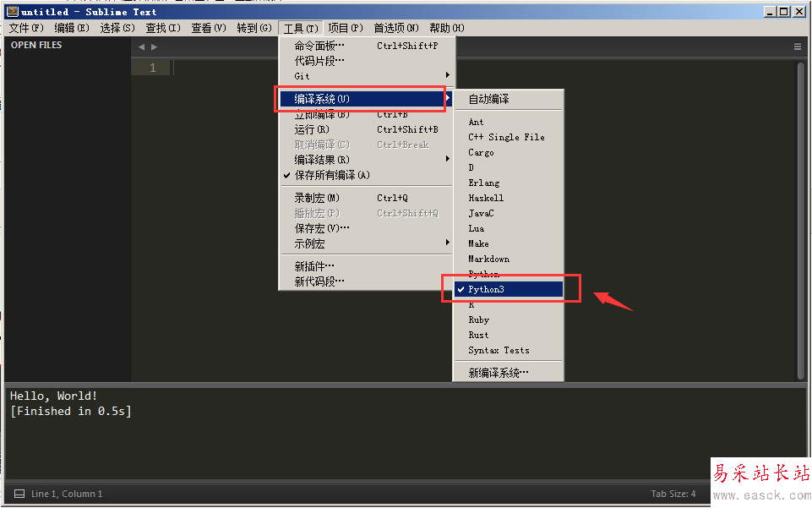Click the tab scroll right arrow
The height and width of the screenshot is (508, 812).
click(154, 46)
